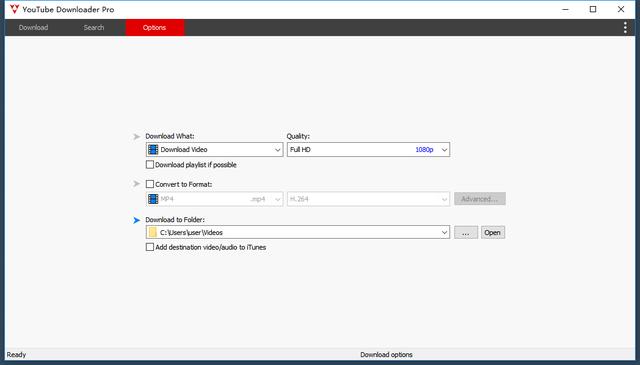Tick the Convert to Format checkbox

click(x=150, y=184)
